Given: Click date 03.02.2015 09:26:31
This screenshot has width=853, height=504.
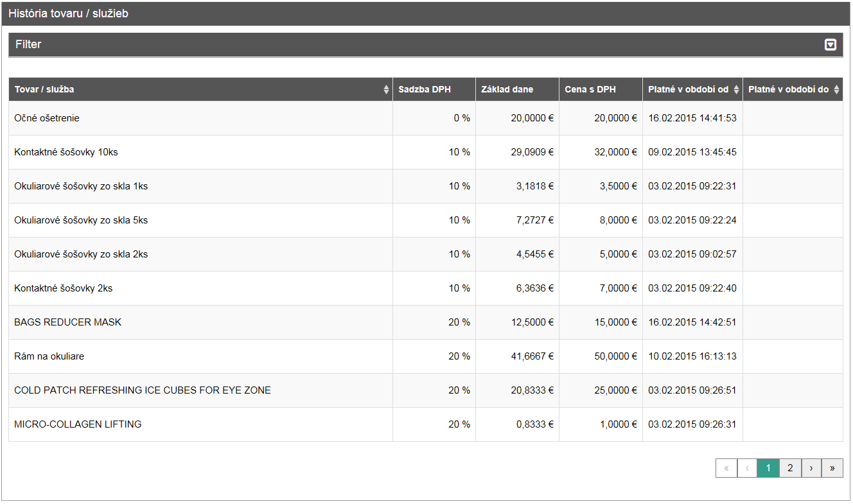Looking at the screenshot, I should [692, 424].
